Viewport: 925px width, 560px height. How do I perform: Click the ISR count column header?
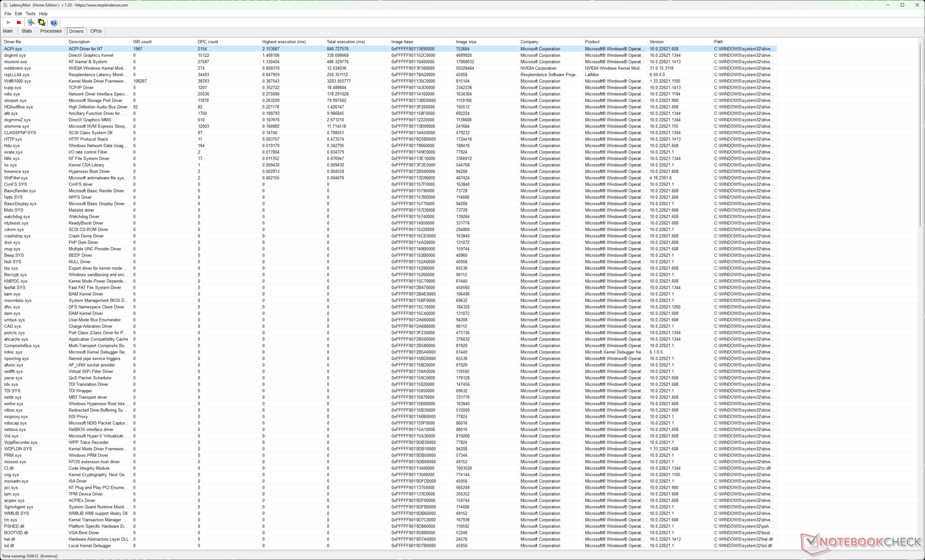(x=142, y=42)
